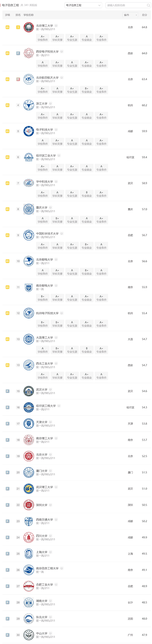The image size is (152, 644).
Task: Click the 电子科技大学 UESTC logo
Action: pyautogui.click(x=28, y=131)
